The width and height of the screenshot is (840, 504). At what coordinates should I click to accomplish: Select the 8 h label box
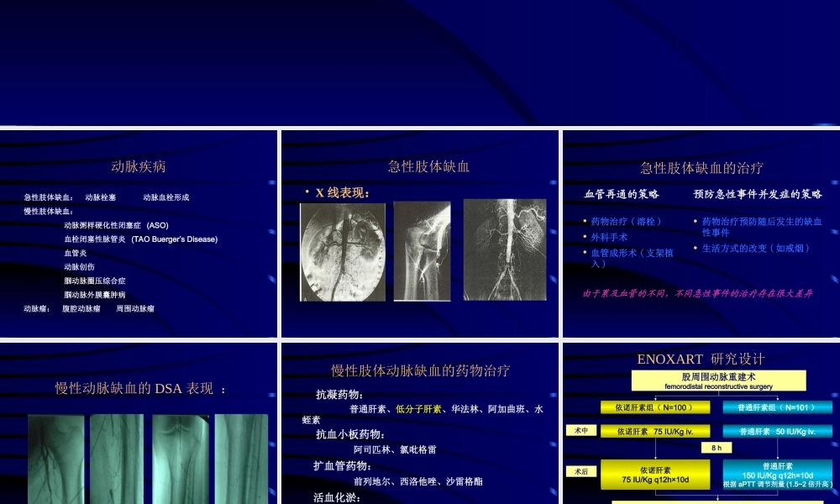[x=717, y=448]
